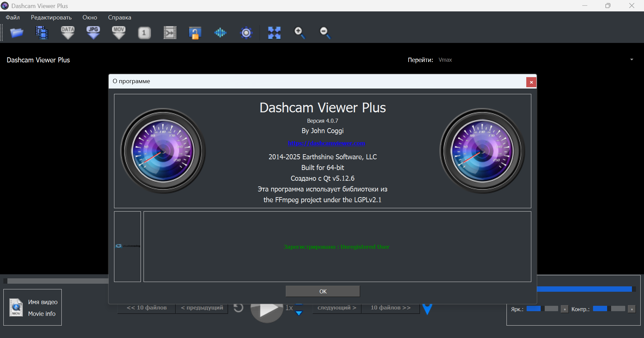Click the "1x" playback speed label
The height and width of the screenshot is (338, 644).
click(289, 308)
